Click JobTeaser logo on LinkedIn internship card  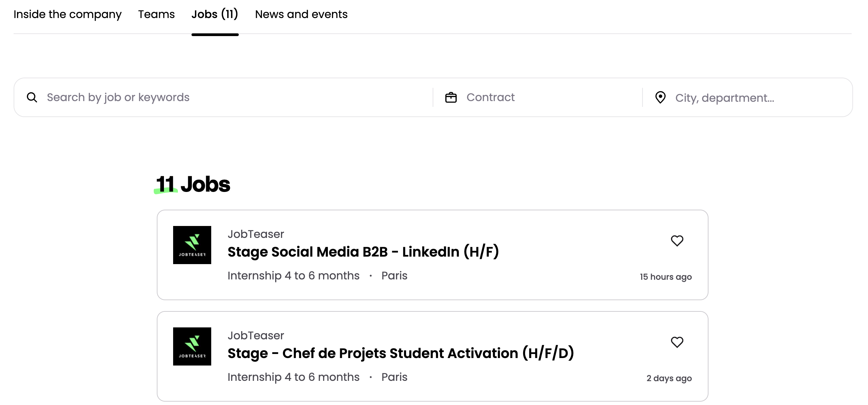(192, 245)
